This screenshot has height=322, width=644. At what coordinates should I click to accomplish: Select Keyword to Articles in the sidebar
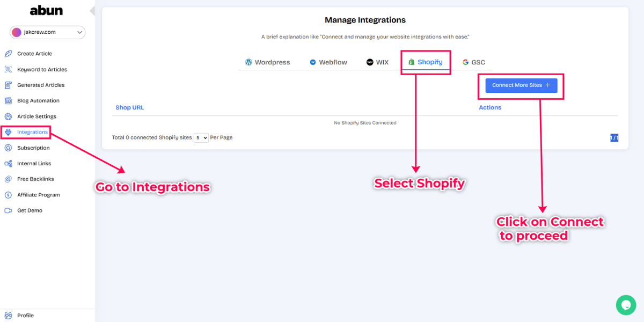[8, 69]
